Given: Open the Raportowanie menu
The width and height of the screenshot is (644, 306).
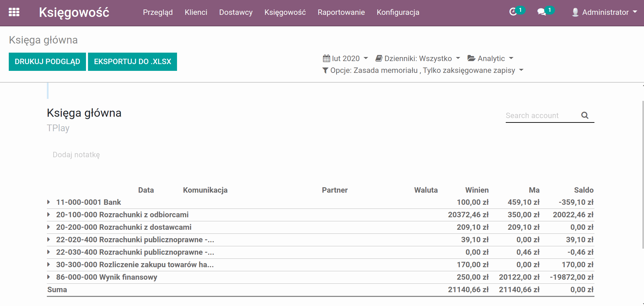Looking at the screenshot, I should 341,12.
